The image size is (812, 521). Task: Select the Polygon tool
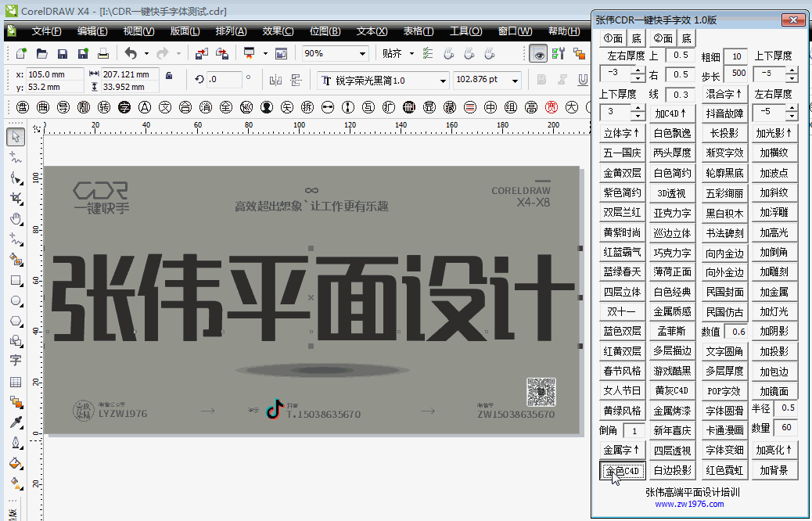coord(16,321)
